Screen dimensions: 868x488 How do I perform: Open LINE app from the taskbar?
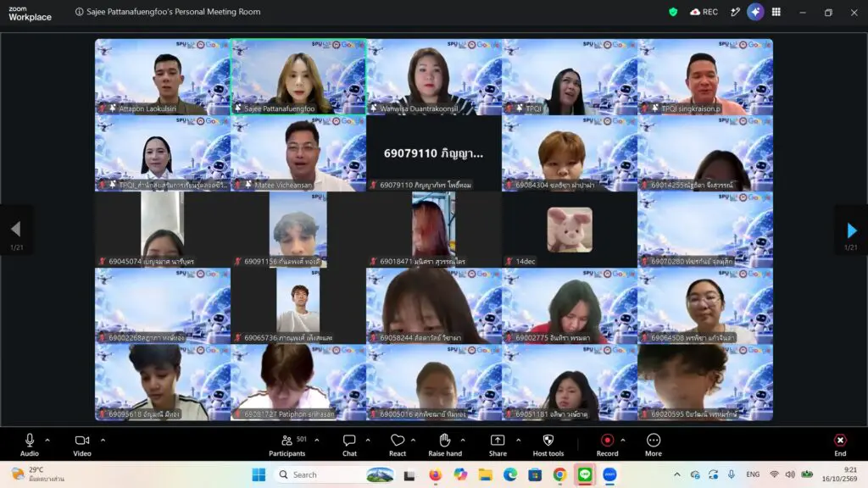coord(585,474)
